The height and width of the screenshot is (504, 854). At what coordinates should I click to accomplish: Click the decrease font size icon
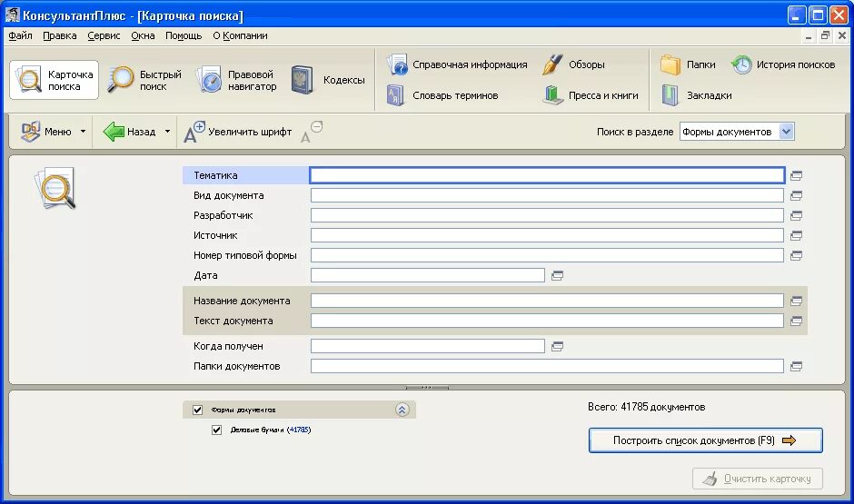click(x=312, y=132)
